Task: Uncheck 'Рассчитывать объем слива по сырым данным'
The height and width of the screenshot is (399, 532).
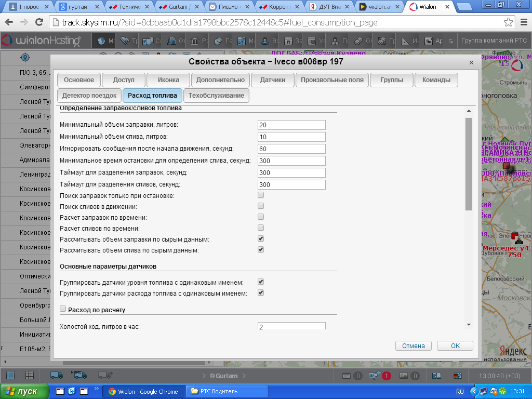Action: (261, 250)
